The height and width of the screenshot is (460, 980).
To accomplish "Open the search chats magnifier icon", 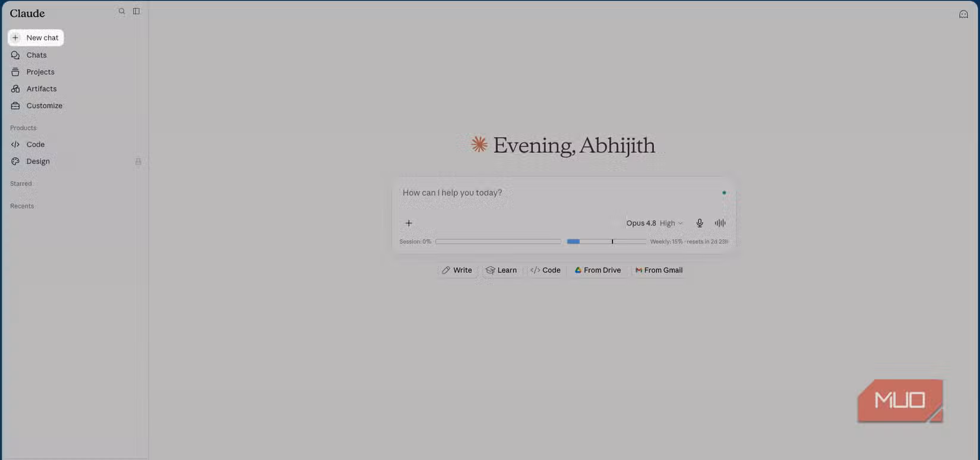I will click(x=122, y=11).
